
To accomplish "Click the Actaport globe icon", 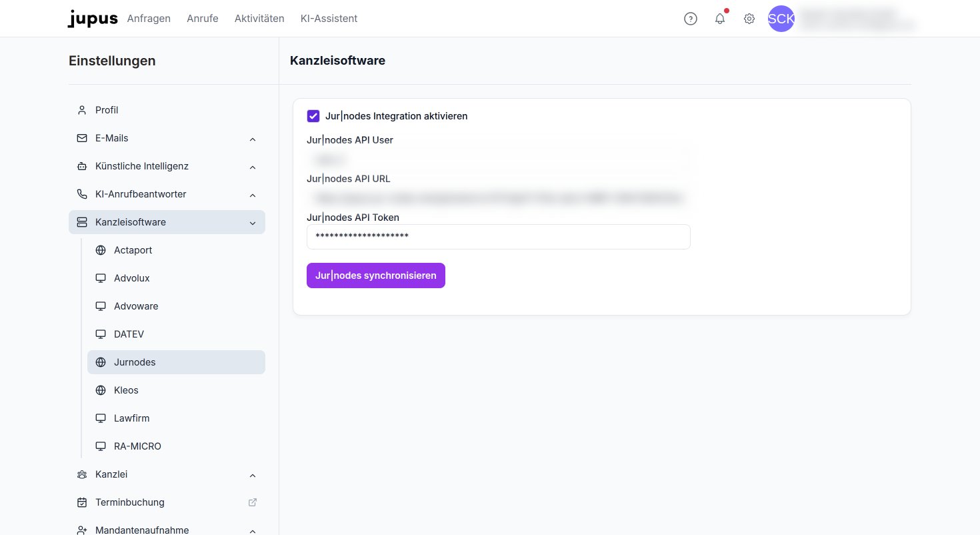I will click(101, 250).
